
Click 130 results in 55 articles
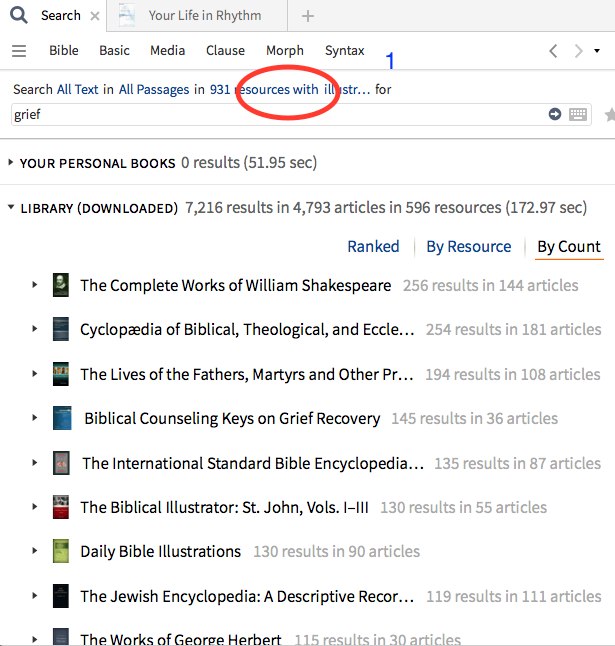(463, 507)
